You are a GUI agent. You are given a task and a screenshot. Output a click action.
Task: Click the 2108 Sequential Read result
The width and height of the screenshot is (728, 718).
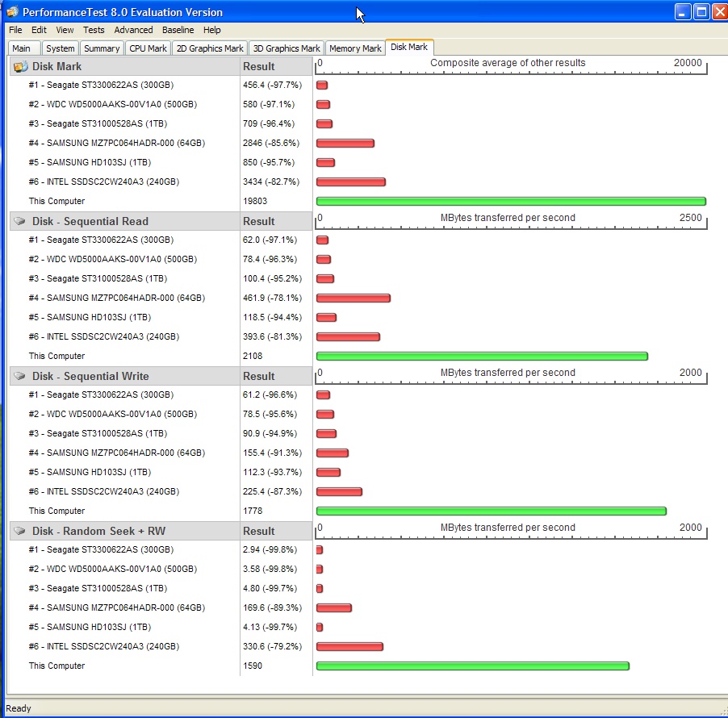[253, 356]
